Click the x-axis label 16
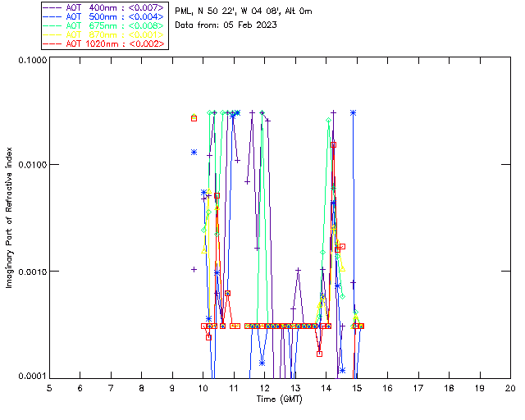This screenshot has height=420, width=525. pyautogui.click(x=388, y=388)
